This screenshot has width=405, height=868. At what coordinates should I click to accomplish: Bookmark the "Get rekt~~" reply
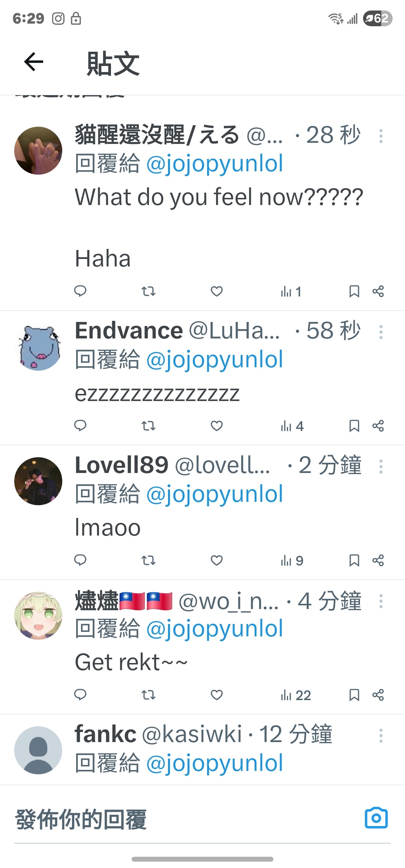point(354,695)
